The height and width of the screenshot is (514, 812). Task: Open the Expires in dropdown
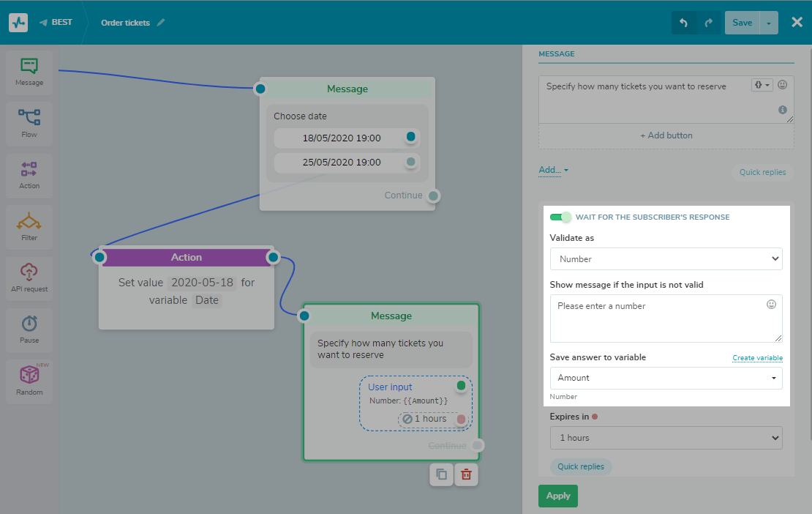point(666,438)
